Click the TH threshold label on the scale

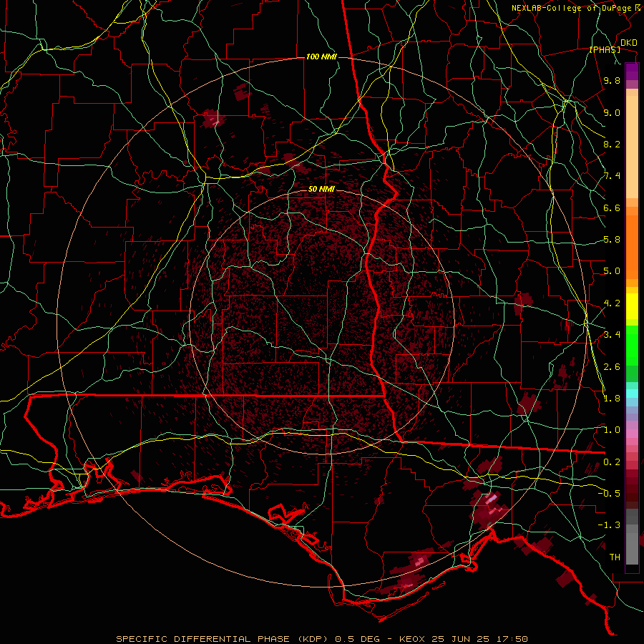coord(615,557)
